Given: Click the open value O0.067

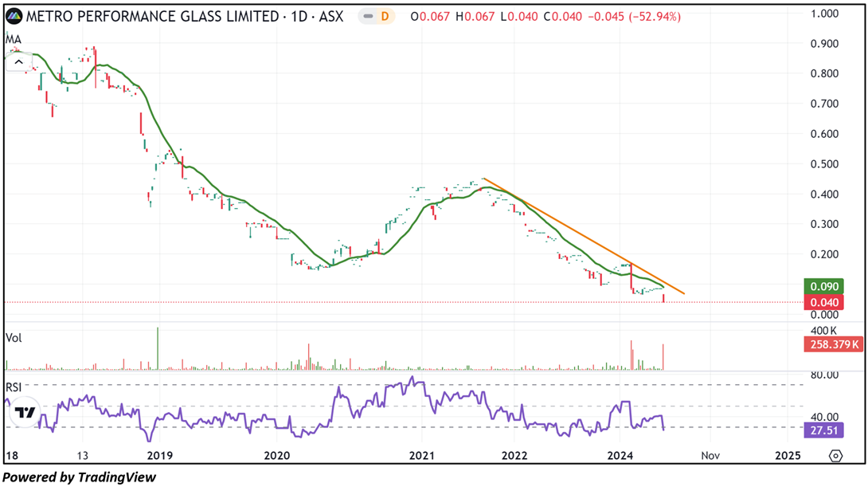Looking at the screenshot, I should [x=430, y=17].
